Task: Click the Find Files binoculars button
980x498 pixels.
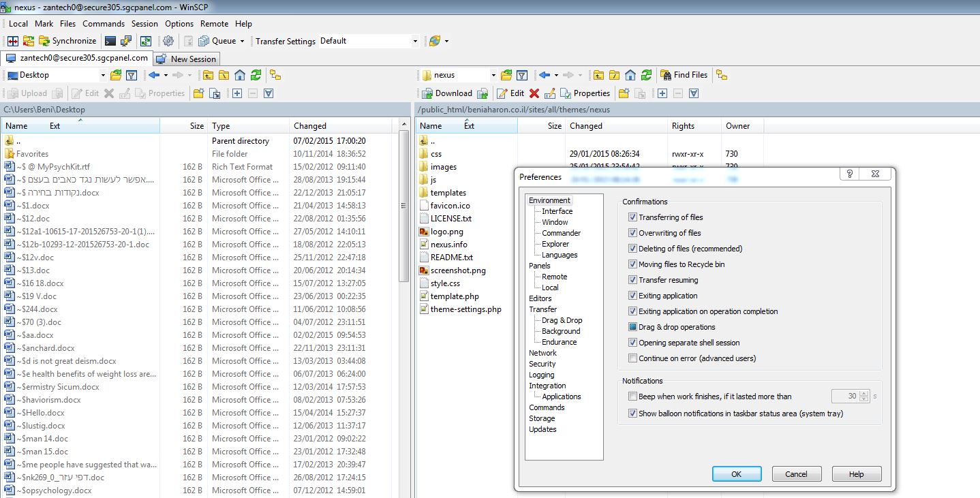Action: 683,75
